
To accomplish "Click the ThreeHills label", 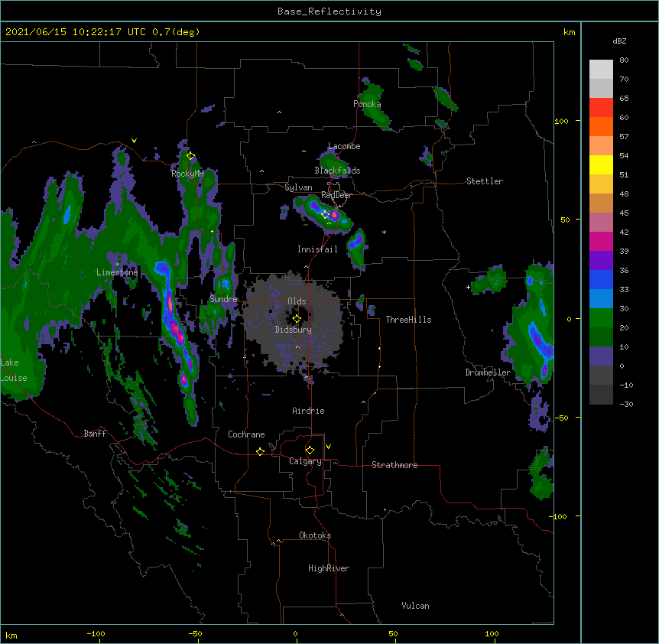I will click(x=408, y=320).
